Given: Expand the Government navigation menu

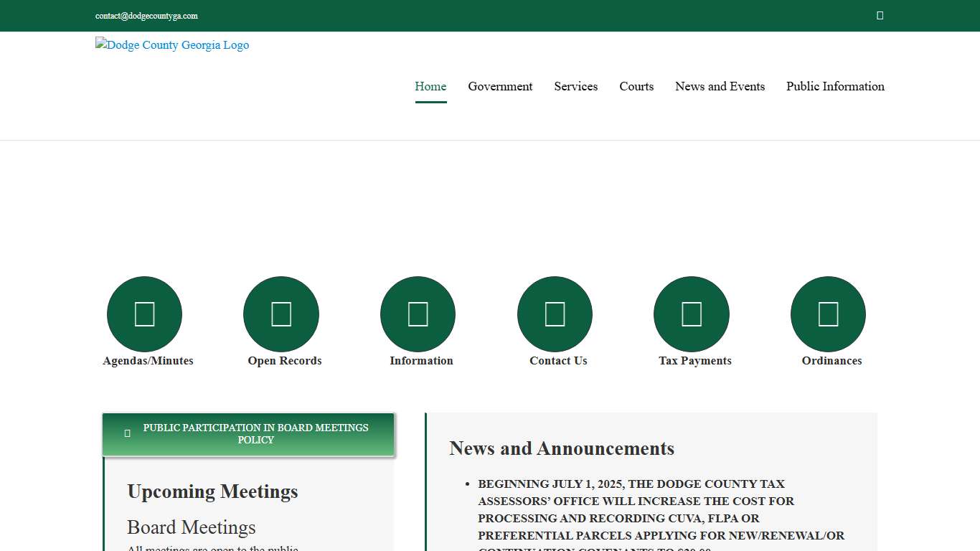Looking at the screenshot, I should pyautogui.click(x=500, y=86).
